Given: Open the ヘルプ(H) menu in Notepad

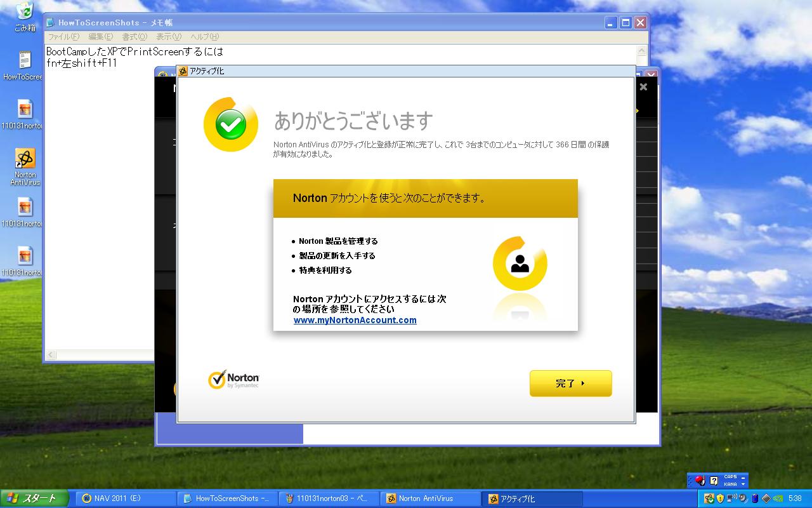Looking at the screenshot, I should point(205,37).
